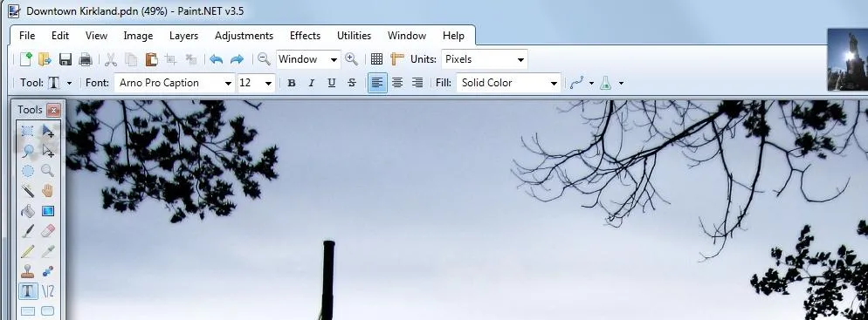Open the Adjustments menu
This screenshot has height=320, width=868.
click(x=245, y=36)
